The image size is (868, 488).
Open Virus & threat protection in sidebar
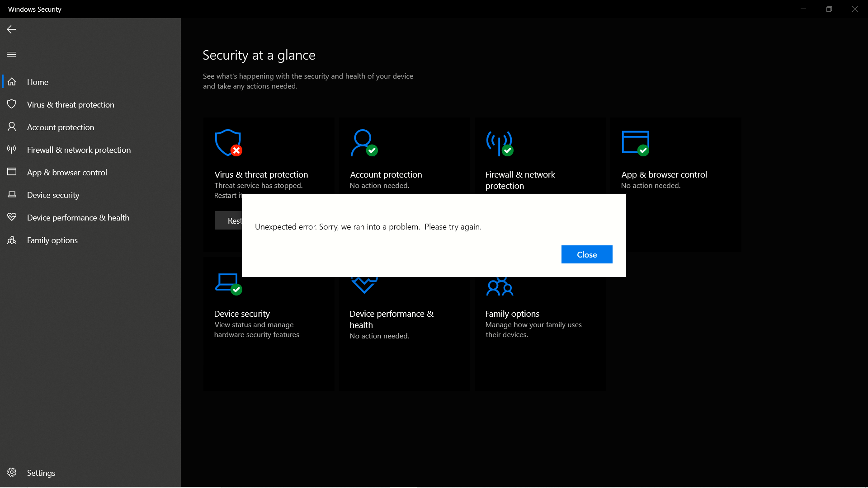point(90,104)
